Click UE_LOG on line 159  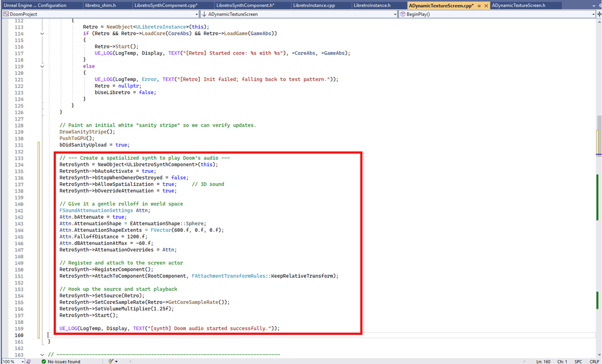[68, 328]
